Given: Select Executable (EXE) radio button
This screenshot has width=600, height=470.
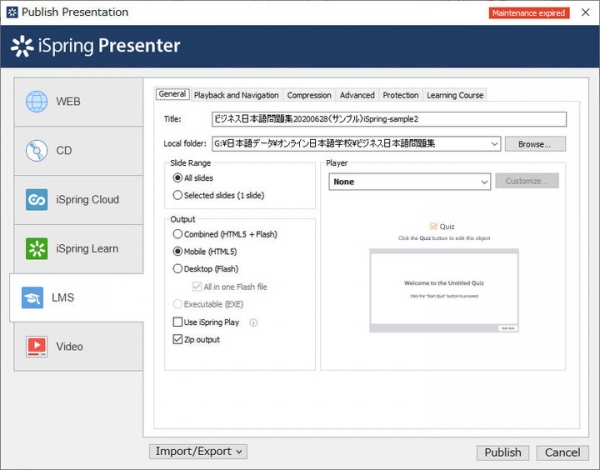Looking at the screenshot, I should (178, 304).
